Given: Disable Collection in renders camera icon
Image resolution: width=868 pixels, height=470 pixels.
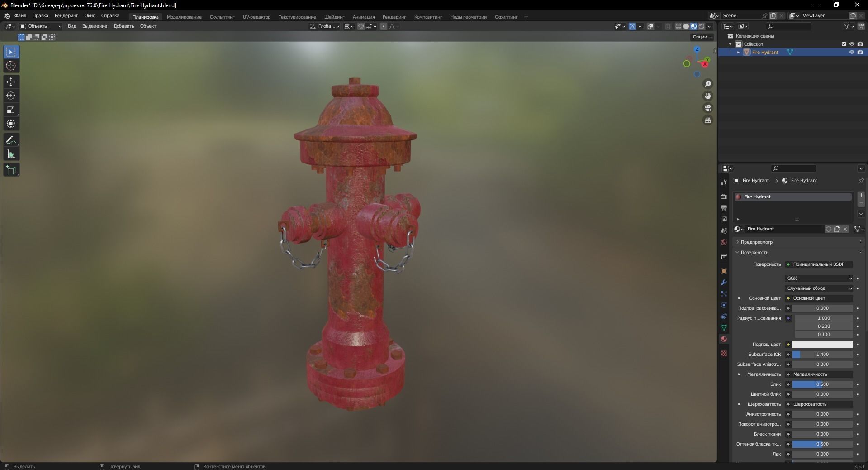Looking at the screenshot, I should (860, 44).
